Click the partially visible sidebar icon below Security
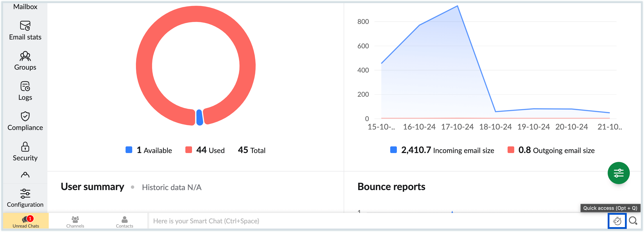 [25, 175]
